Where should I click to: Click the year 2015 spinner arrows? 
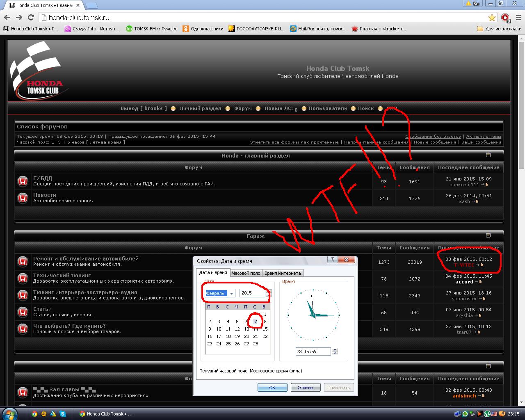pos(269,293)
